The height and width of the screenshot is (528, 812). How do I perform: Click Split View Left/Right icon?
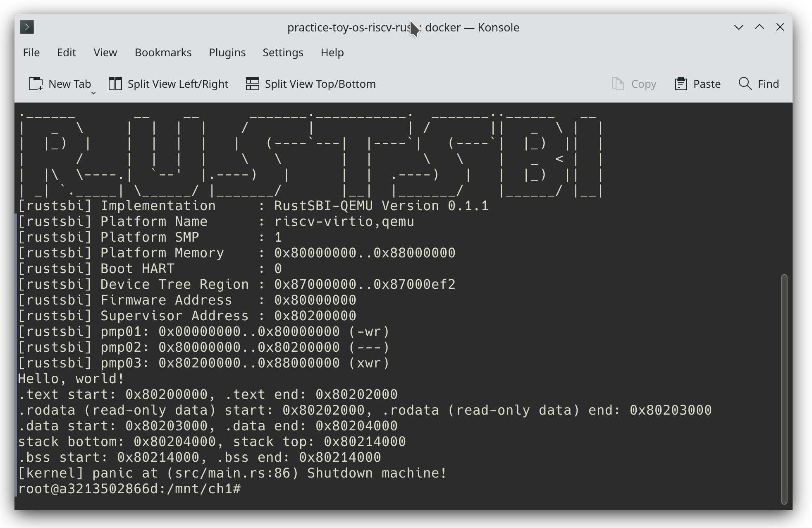click(x=115, y=84)
